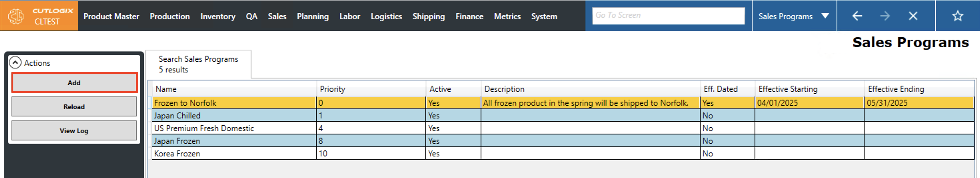The width and height of the screenshot is (980, 178).
Task: Click the View Log button
Action: click(74, 131)
